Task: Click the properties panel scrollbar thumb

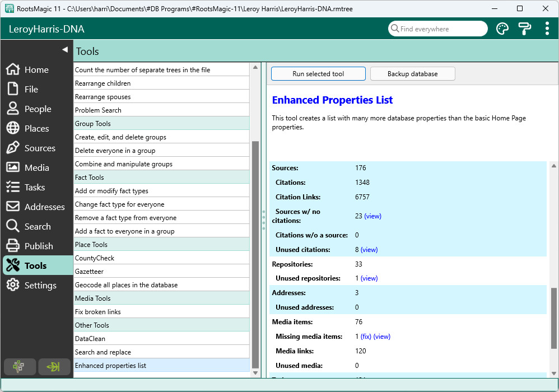Action: click(553, 318)
